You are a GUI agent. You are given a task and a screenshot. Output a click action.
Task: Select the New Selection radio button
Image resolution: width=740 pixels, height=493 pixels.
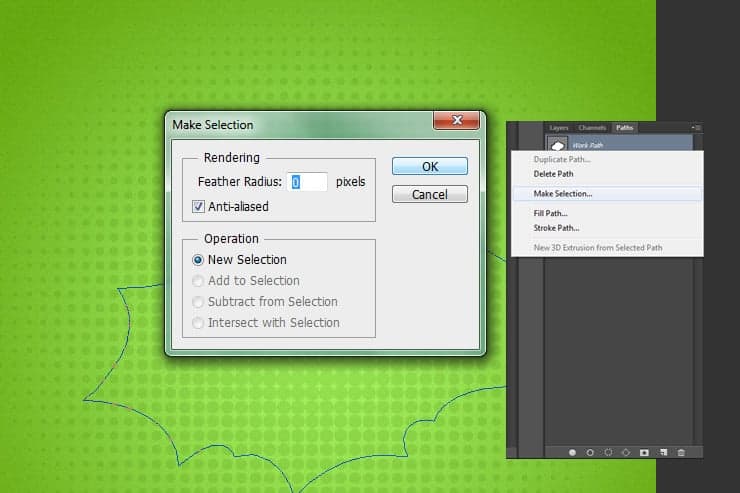198,260
